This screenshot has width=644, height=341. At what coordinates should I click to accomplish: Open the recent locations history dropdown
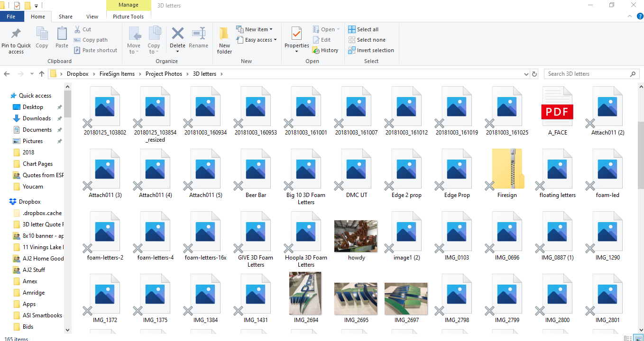(31, 74)
